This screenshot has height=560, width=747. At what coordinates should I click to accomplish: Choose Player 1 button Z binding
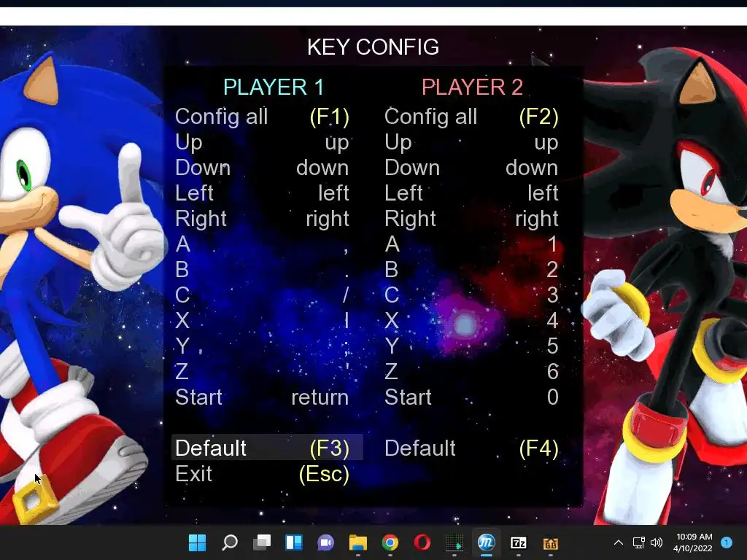point(262,371)
